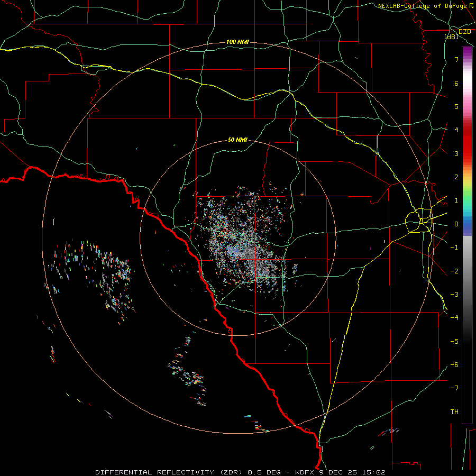Screen dimensions: 476x476
Task: Pick the "-4" tick on color scale
Action: click(x=454, y=318)
